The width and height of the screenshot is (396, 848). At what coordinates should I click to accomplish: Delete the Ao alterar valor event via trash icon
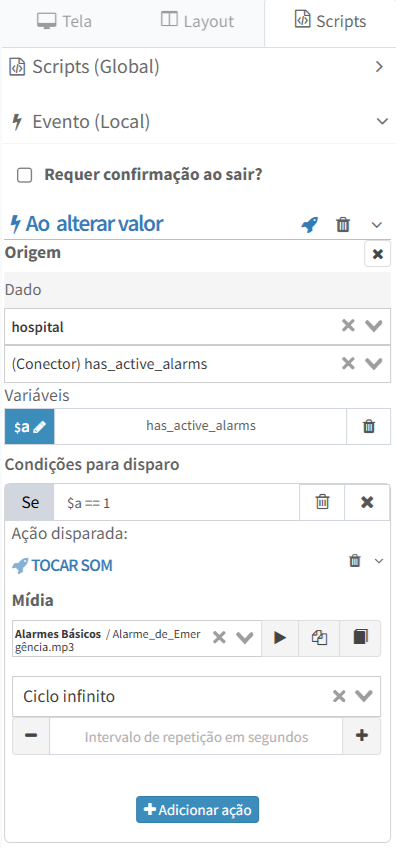point(343,224)
